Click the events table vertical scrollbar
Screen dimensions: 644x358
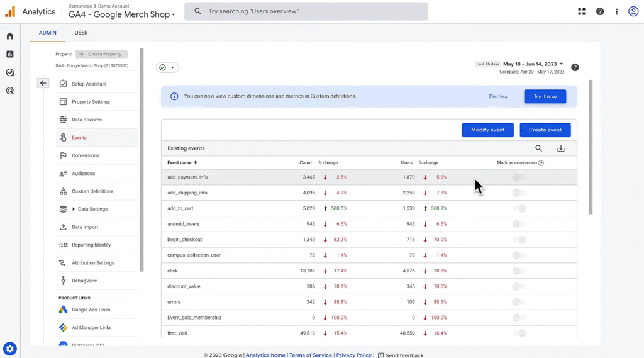click(591, 147)
